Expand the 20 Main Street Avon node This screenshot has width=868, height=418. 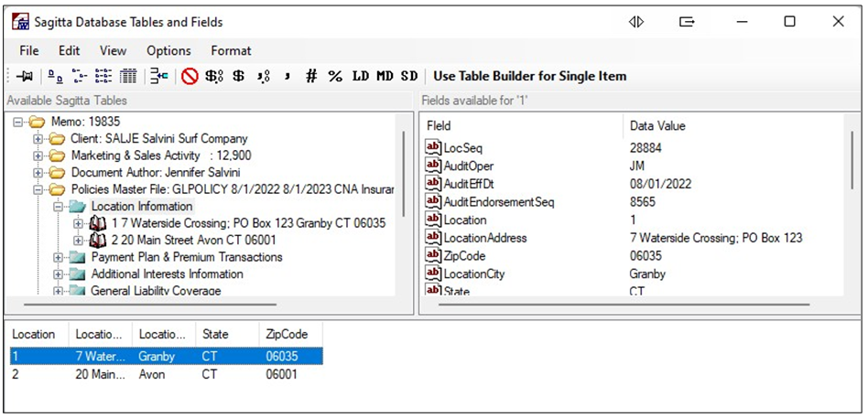[x=78, y=241]
